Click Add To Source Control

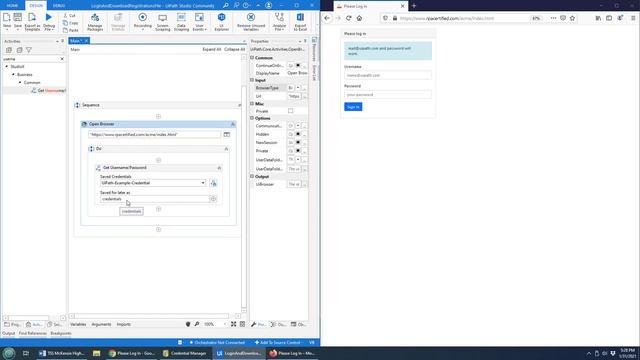click(278, 342)
